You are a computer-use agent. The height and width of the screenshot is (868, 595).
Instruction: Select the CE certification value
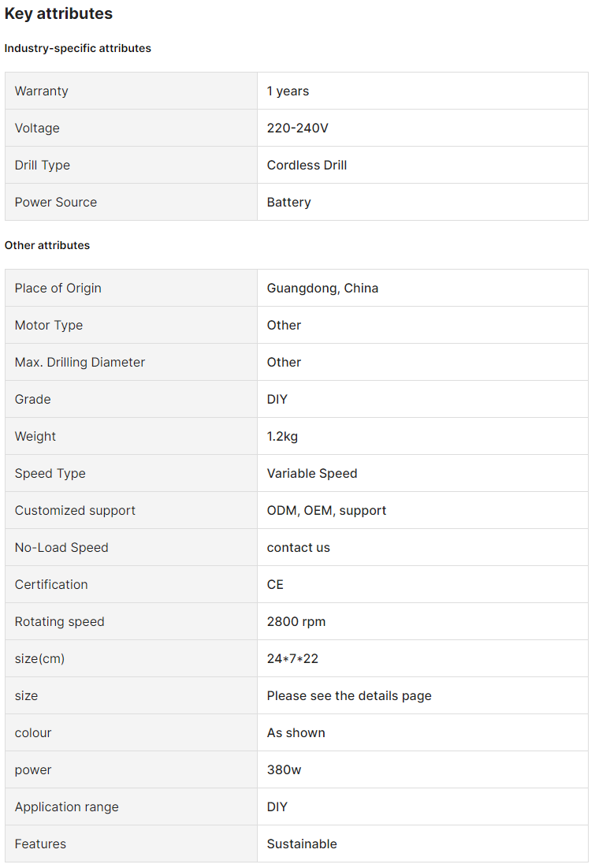tap(275, 585)
